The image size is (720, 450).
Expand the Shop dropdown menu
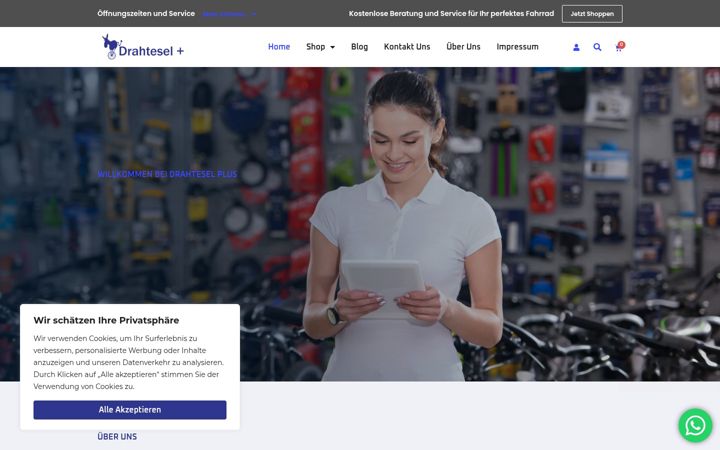320,46
